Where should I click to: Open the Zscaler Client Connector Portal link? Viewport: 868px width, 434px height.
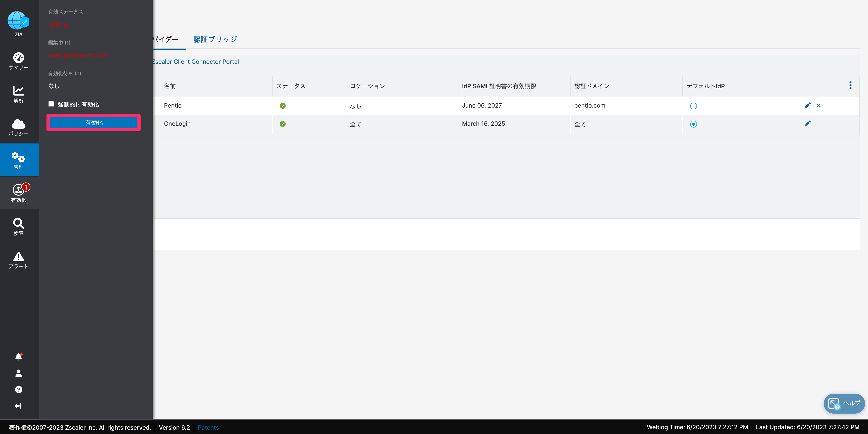(x=195, y=62)
